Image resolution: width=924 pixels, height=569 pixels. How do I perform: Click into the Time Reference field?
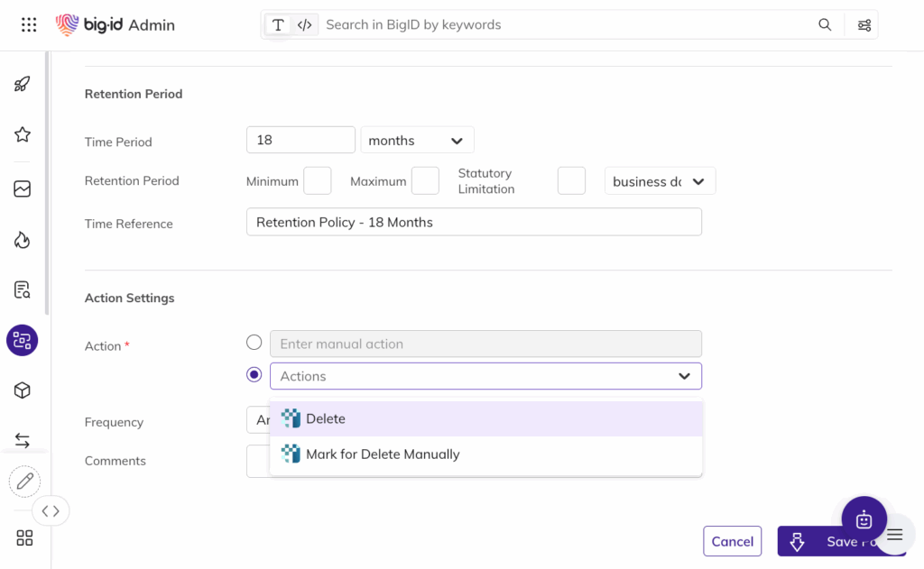(x=474, y=223)
